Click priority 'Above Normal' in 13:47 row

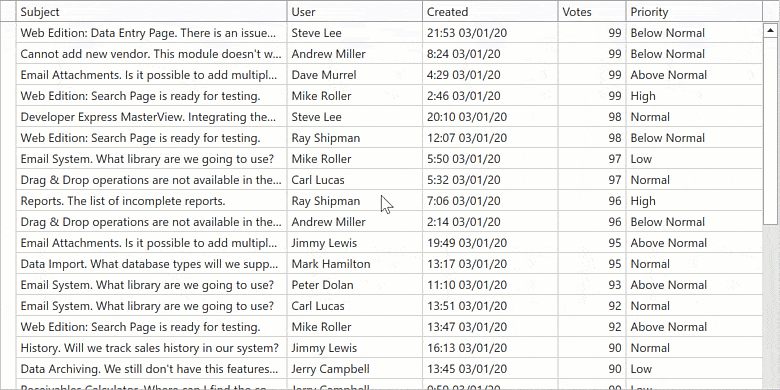694,327
